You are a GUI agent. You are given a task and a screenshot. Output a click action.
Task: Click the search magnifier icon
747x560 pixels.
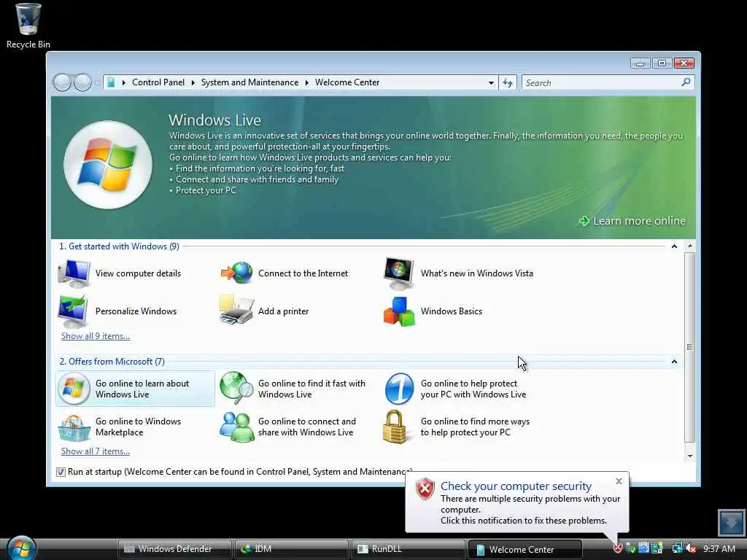(x=686, y=82)
